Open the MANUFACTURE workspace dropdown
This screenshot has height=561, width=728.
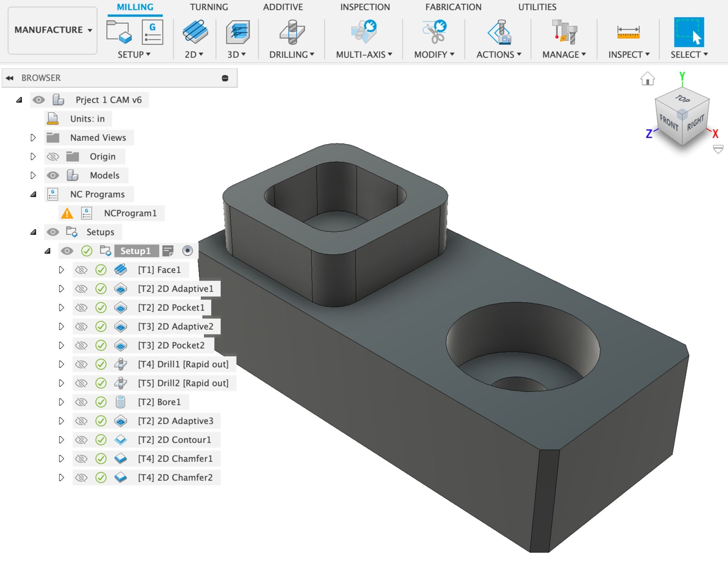pos(53,30)
